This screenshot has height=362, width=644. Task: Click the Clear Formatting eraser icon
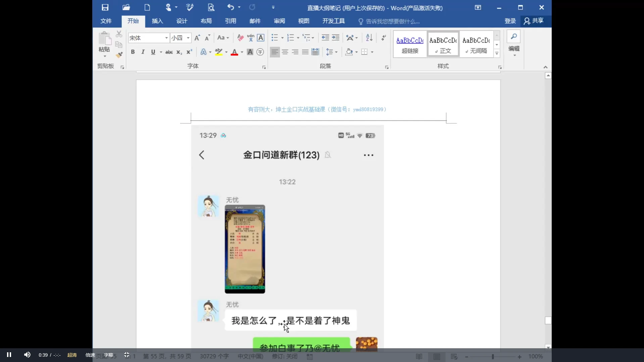(x=240, y=38)
